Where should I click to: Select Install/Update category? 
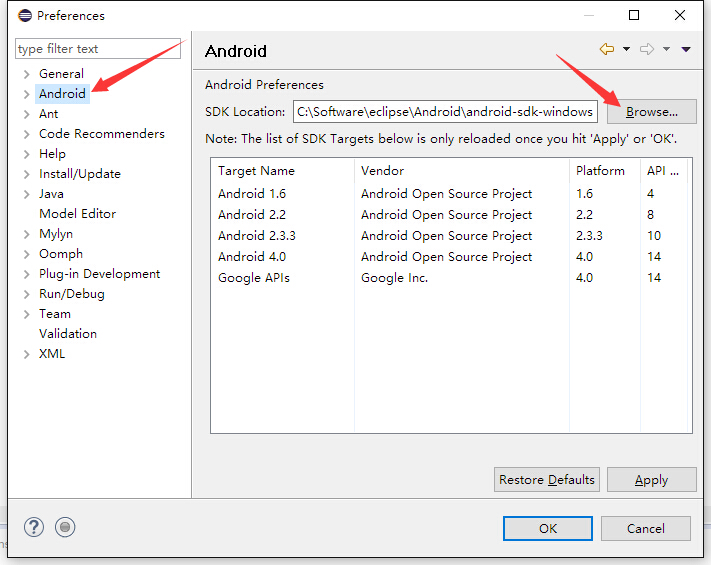click(80, 174)
